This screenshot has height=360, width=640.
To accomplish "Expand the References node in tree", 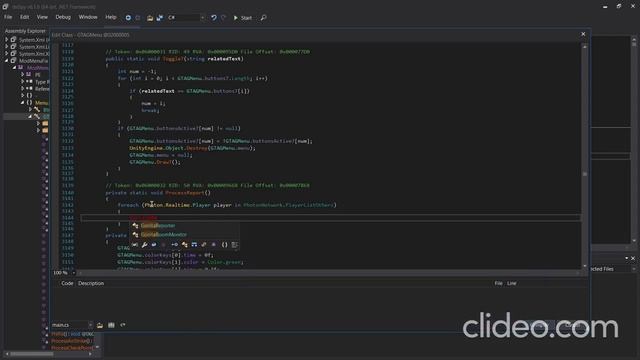I will pos(22,89).
